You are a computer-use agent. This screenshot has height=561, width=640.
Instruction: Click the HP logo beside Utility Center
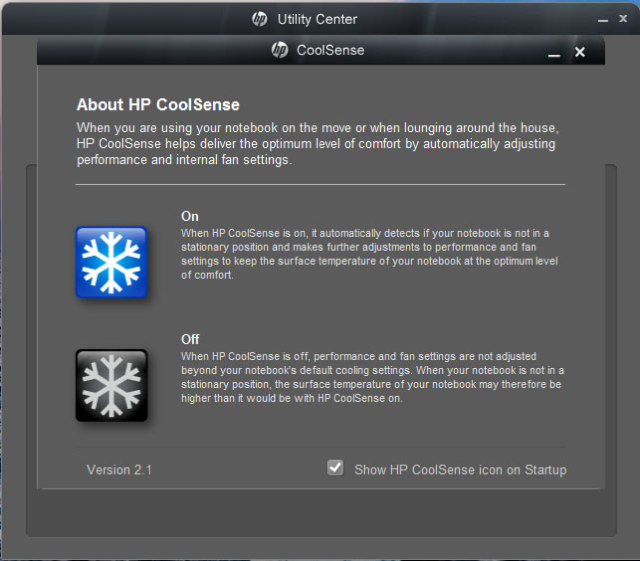pos(260,19)
